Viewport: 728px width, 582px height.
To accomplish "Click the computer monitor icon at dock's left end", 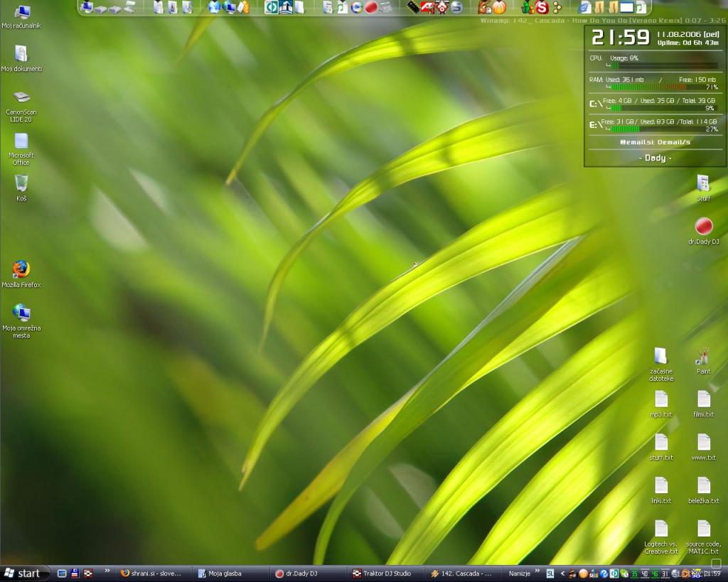I will pyautogui.click(x=86, y=7).
